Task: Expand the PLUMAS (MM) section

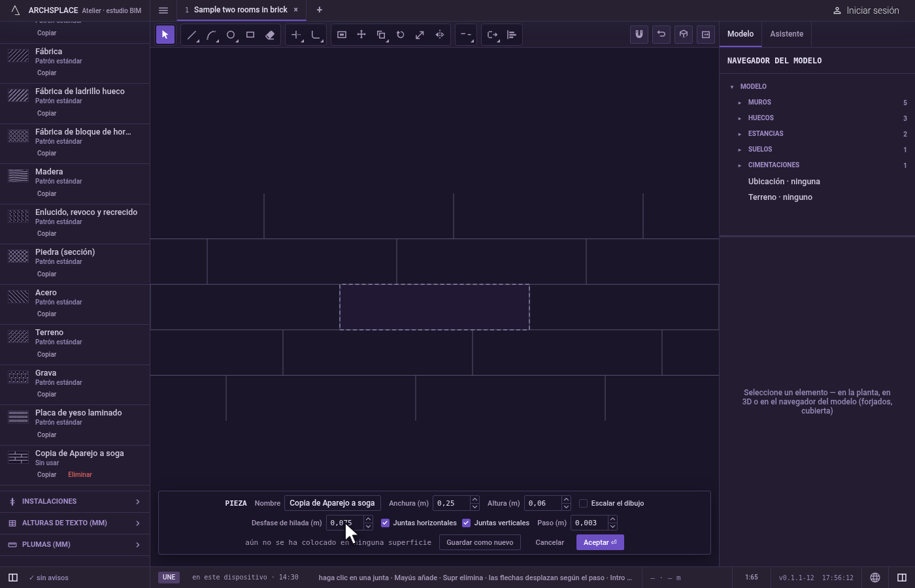Action: [x=75, y=545]
